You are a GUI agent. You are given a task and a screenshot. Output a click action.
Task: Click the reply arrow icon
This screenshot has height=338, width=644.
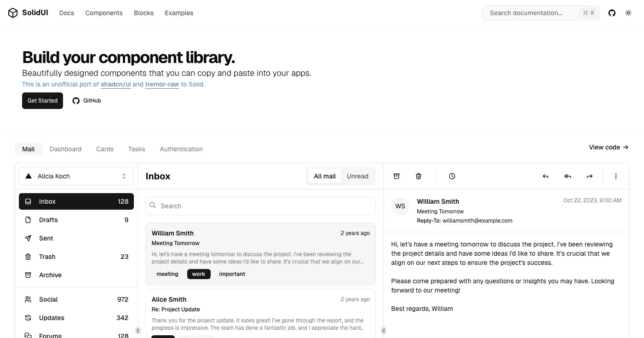(x=546, y=176)
